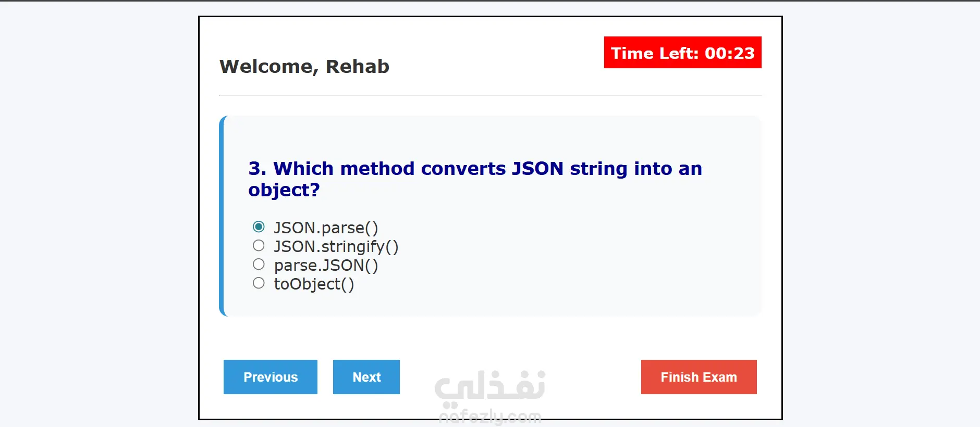Click the toObject() answer label text
Image resolution: width=980 pixels, height=427 pixels.
pos(314,284)
